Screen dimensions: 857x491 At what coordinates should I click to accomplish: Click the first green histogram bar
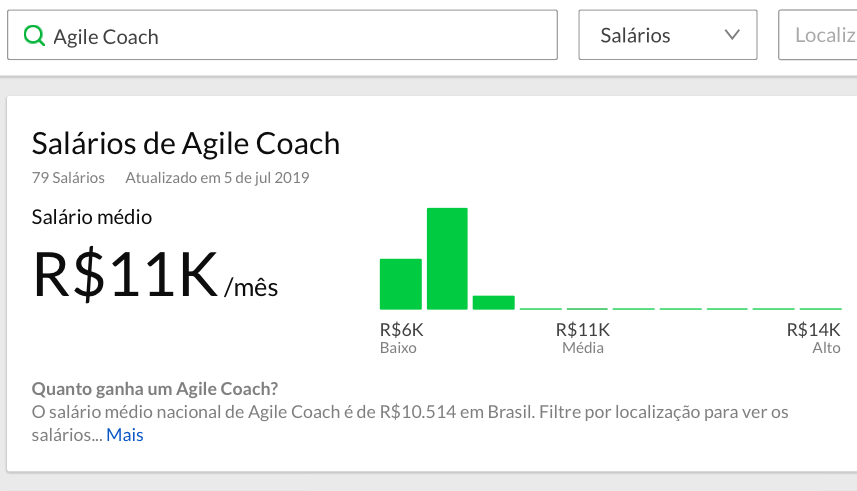coord(401,284)
